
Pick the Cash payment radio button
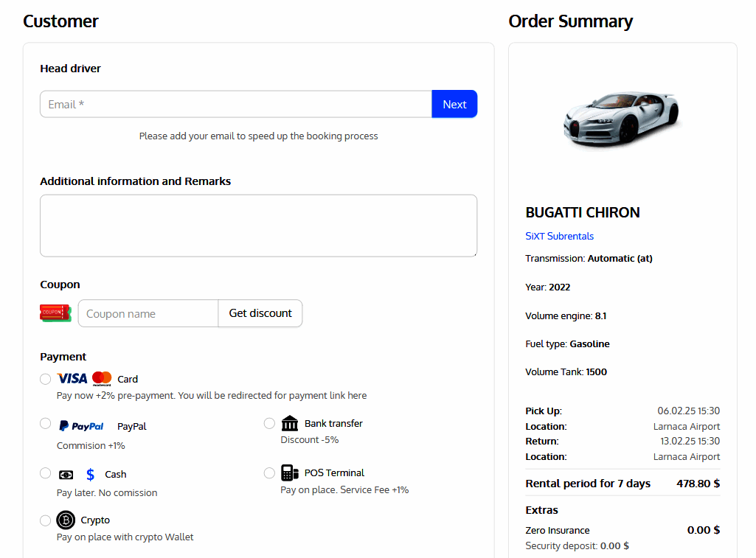coord(46,473)
